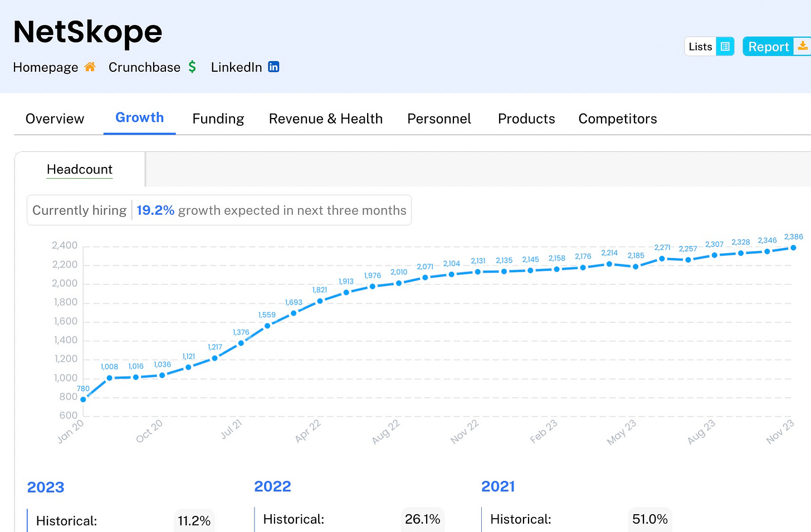Select the Headcount sub-tab

(80, 169)
